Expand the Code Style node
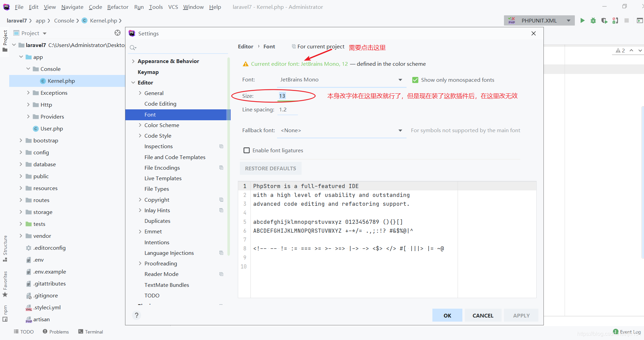The height and width of the screenshot is (340, 644). (140, 136)
